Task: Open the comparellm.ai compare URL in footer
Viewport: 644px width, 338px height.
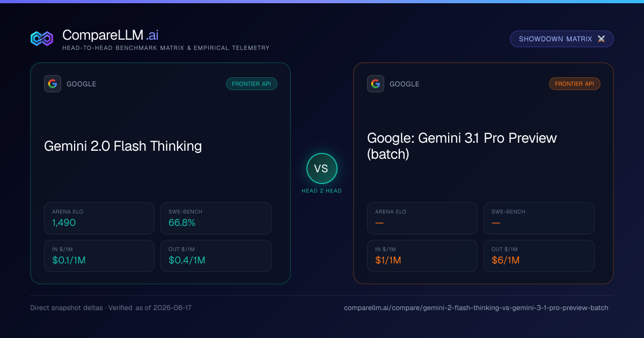Action: pos(476,308)
